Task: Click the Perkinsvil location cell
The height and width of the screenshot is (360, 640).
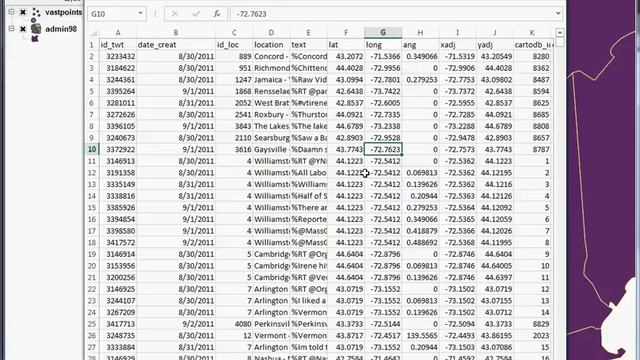Action: pos(271,324)
